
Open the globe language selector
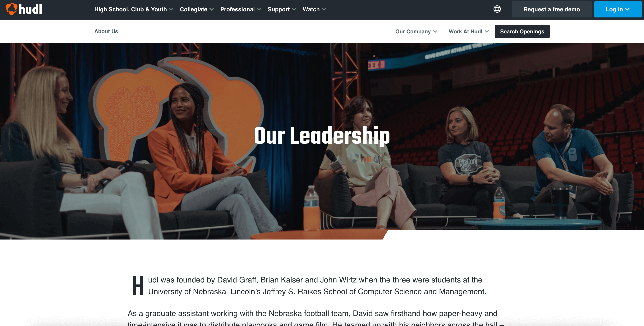coord(497,9)
